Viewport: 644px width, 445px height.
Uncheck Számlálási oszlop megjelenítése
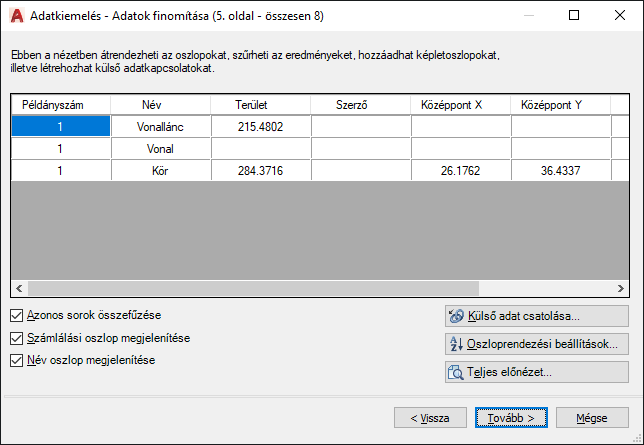coord(16,338)
